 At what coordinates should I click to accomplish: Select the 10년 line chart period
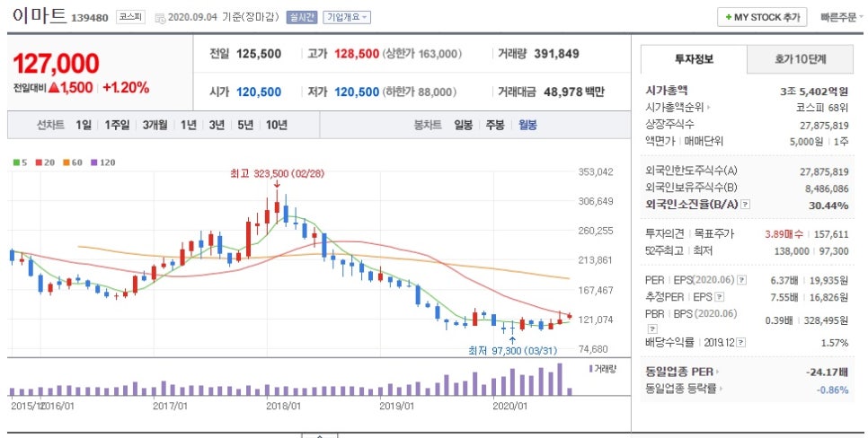(x=276, y=125)
